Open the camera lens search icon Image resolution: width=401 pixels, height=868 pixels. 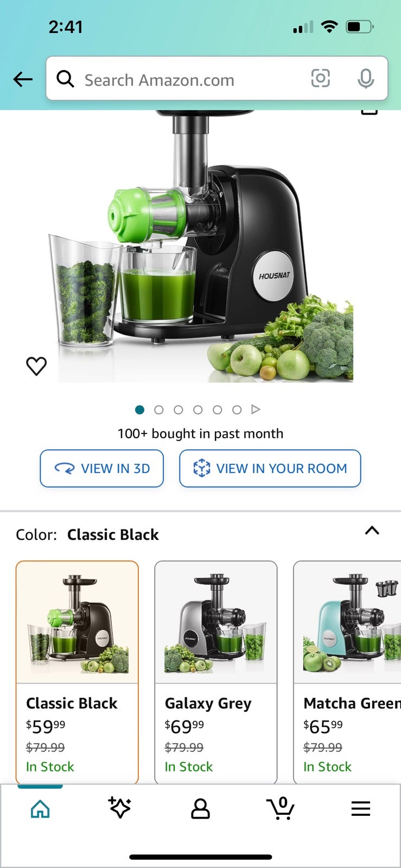coord(320,79)
